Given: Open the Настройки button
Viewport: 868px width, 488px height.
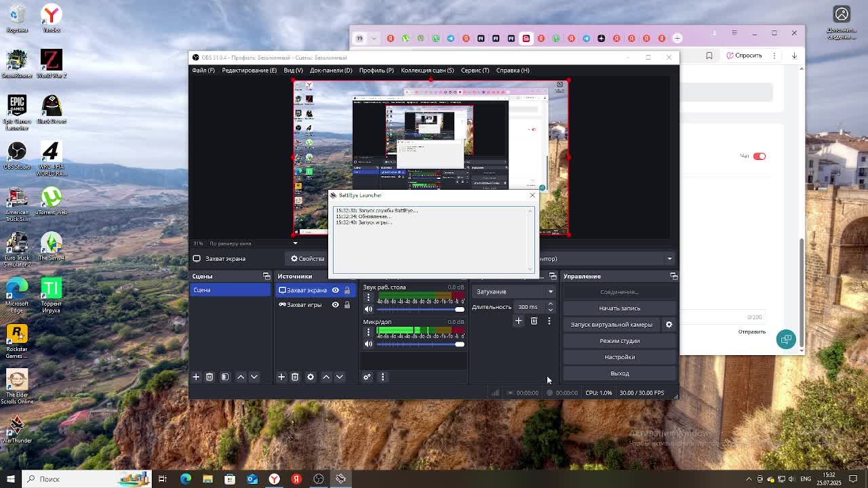Looking at the screenshot, I should [619, 357].
